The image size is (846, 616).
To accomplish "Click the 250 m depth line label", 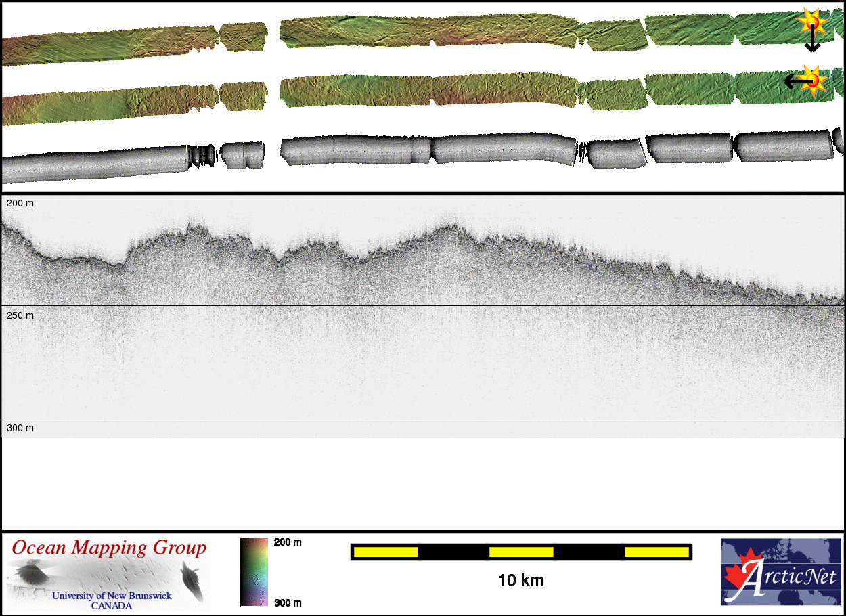I will pos(20,315).
